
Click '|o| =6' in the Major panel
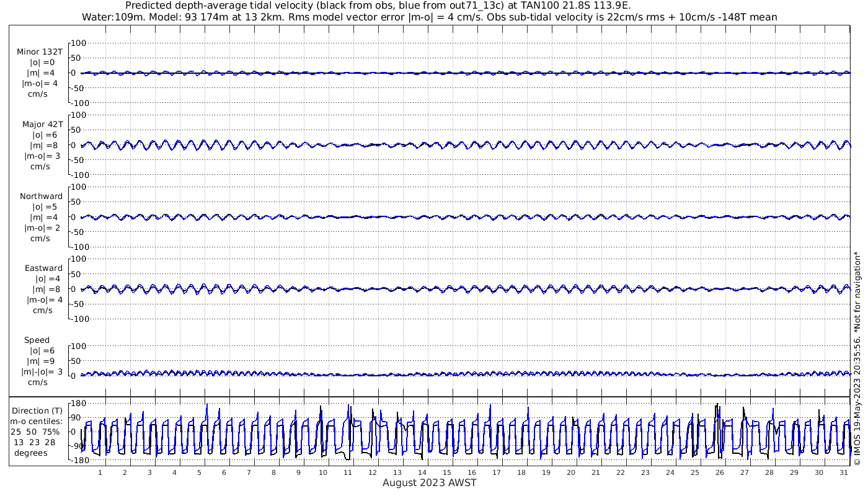pos(45,135)
